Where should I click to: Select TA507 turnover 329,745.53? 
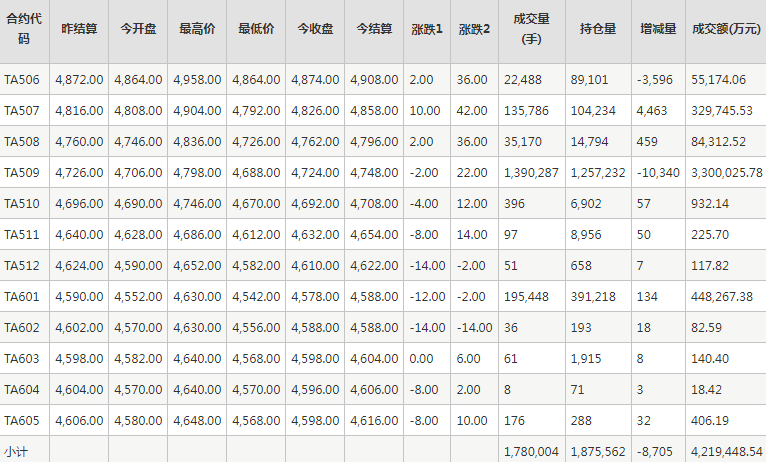pos(722,111)
